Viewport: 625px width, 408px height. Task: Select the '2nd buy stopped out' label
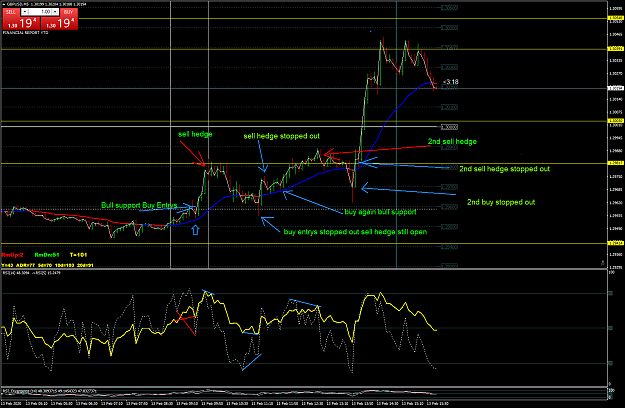pyautogui.click(x=501, y=202)
